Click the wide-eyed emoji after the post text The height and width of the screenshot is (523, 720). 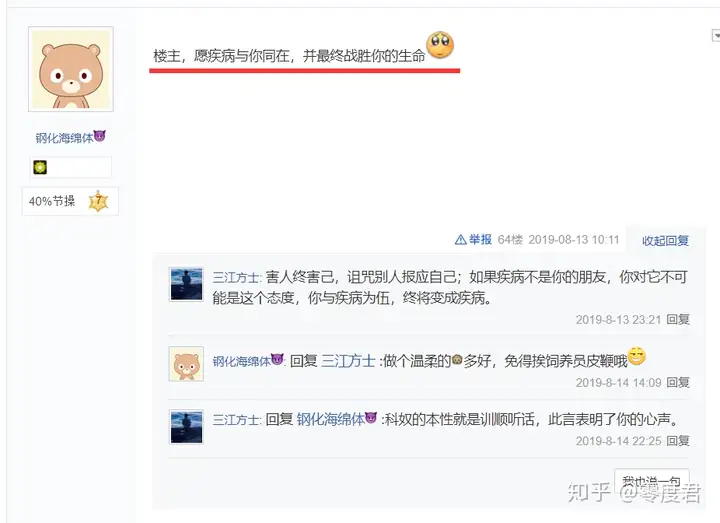[x=440, y=45]
